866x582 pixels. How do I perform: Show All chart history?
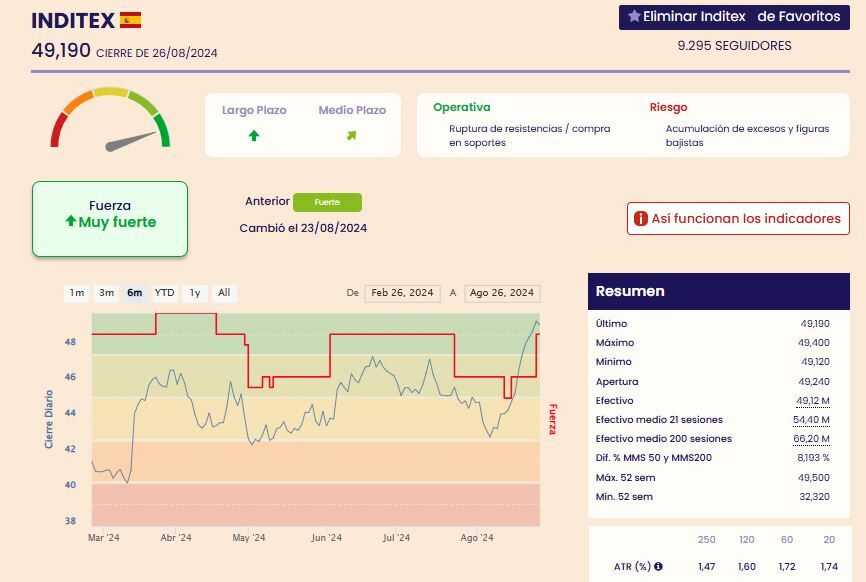coord(224,293)
